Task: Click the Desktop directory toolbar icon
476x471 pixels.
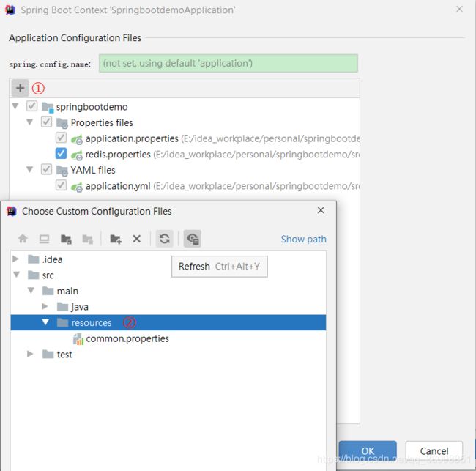Action: click(45, 239)
